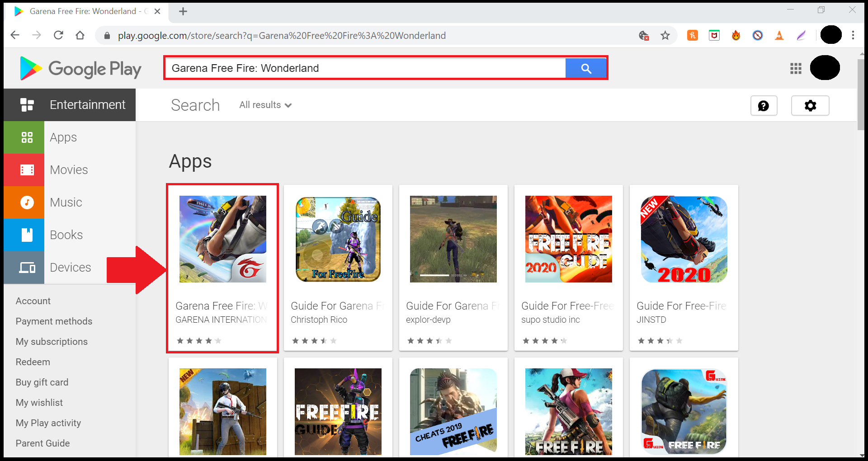Viewport: 868px width, 461px height.
Task: Open the help question mark button
Action: tap(764, 105)
